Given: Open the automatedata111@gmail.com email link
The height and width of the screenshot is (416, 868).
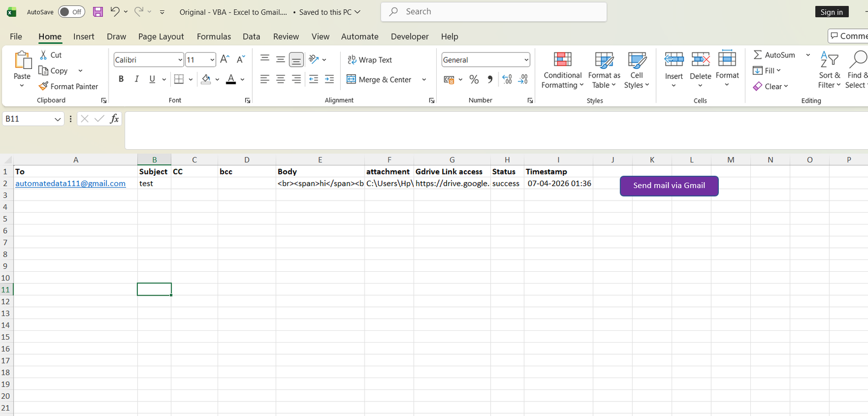Looking at the screenshot, I should click(71, 183).
